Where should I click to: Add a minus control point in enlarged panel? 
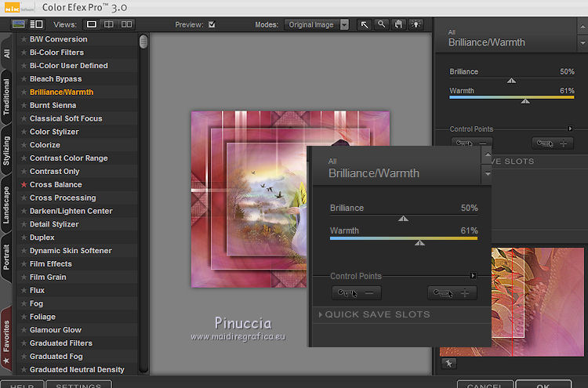(356, 293)
